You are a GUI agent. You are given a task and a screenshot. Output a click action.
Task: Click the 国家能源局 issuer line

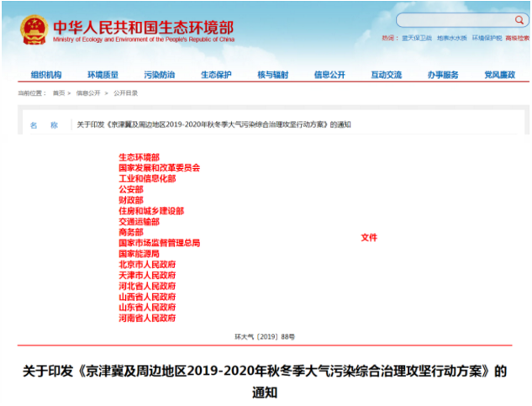tap(139, 254)
